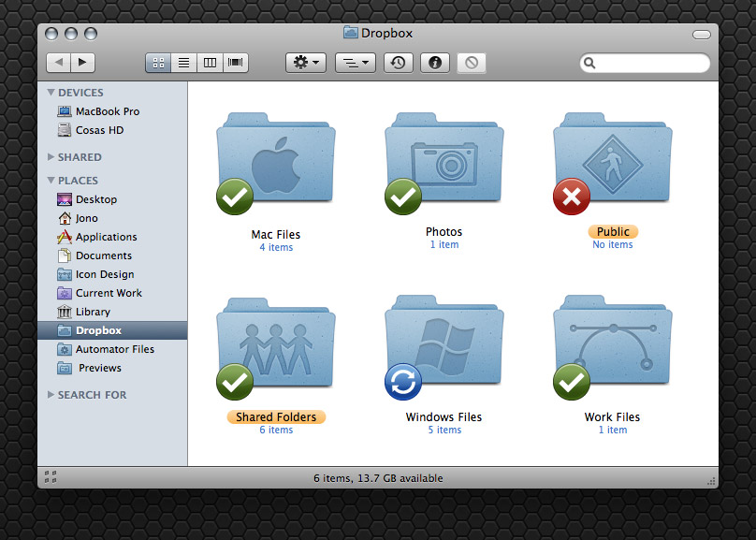Enable icon view mode
Screen dimensions: 756x540
point(158,63)
